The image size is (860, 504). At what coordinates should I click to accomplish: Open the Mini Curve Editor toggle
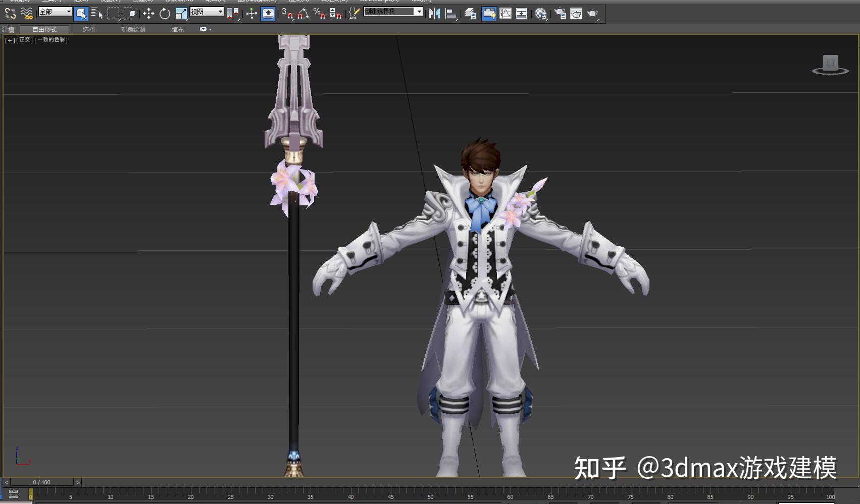14,494
